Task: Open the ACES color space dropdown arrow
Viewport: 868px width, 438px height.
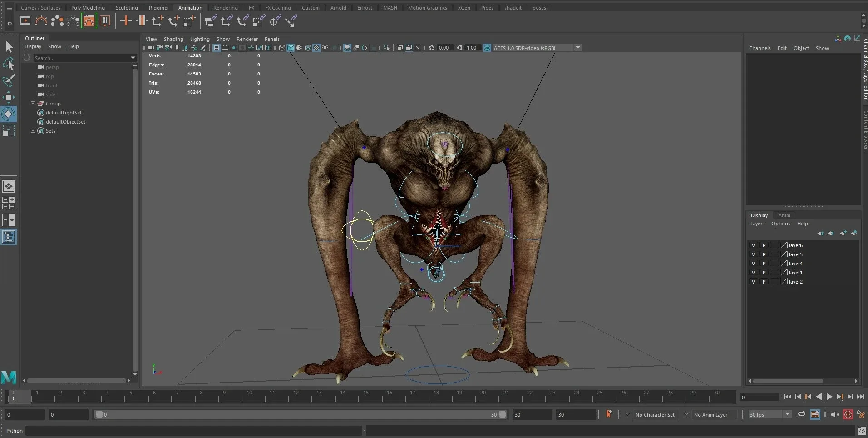Action: tap(578, 48)
